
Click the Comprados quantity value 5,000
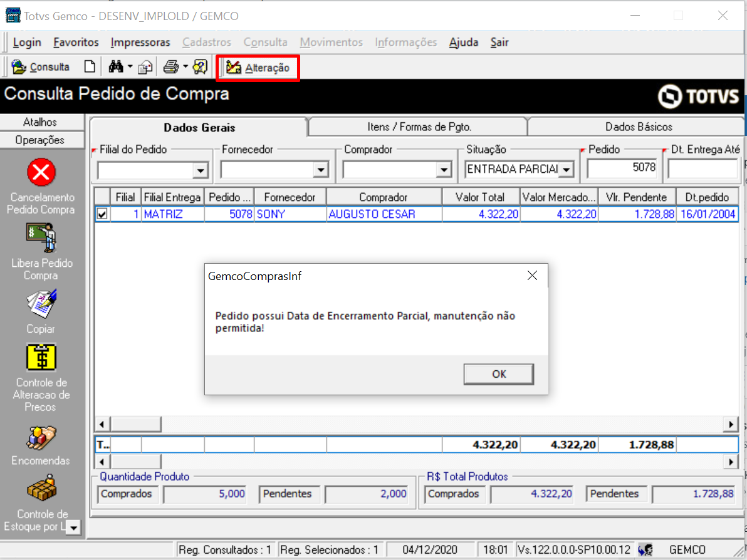(206, 494)
